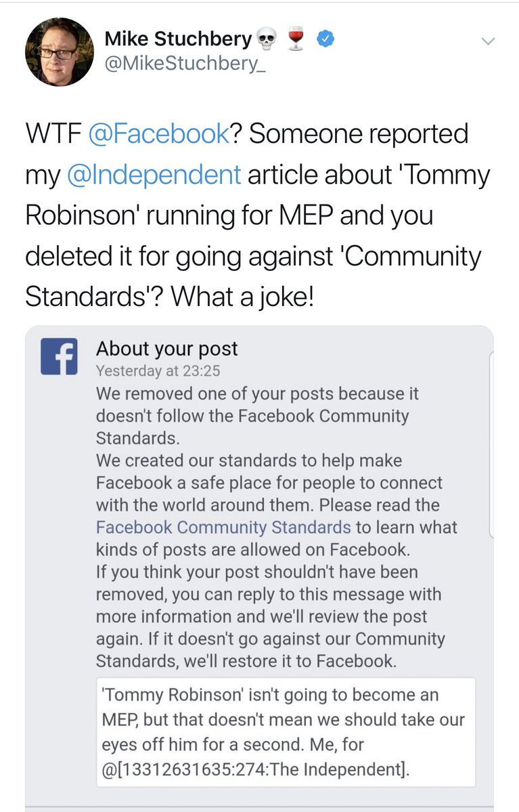Click the skull emoji beside the name
The width and height of the screenshot is (519, 812).
tap(267, 40)
